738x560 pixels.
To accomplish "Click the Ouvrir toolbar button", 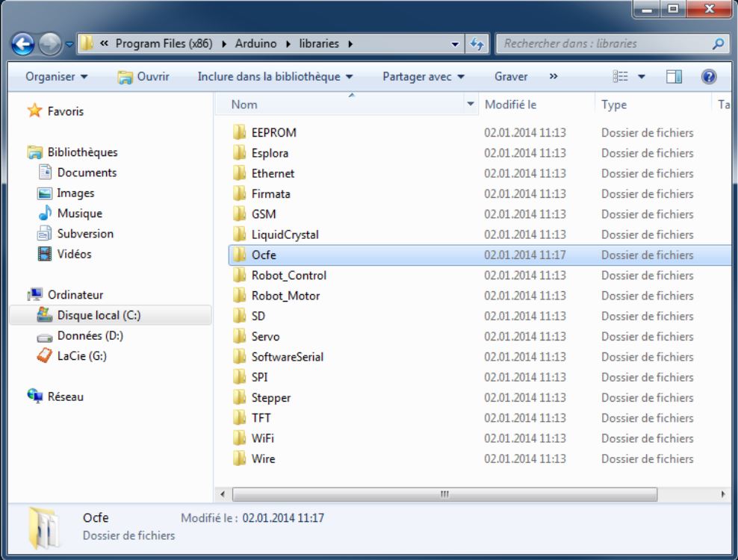I will [x=143, y=77].
